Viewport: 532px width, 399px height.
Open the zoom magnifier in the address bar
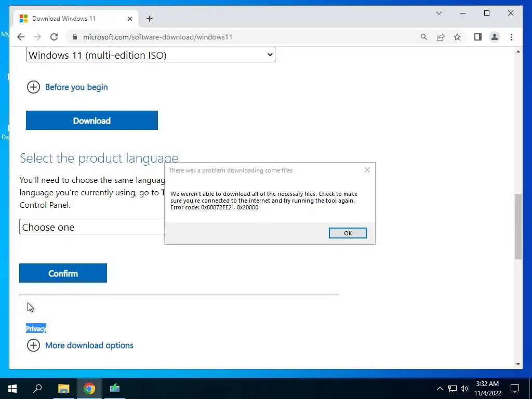pyautogui.click(x=423, y=37)
